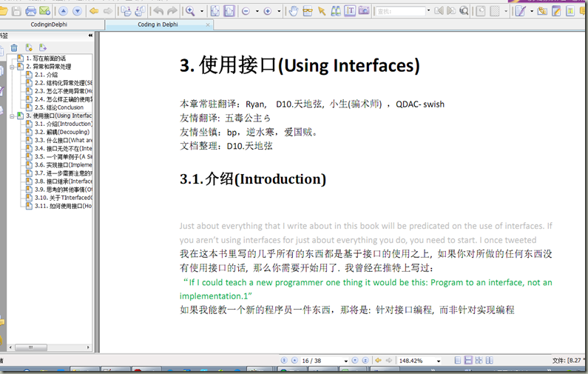Select single page layout icon
The image size is (588, 374).
point(458,361)
